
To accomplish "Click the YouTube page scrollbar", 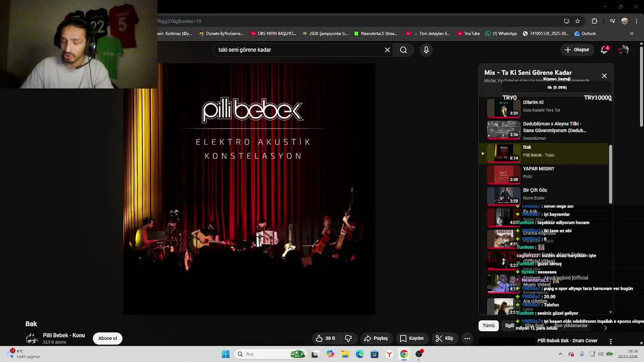I will [x=641, y=85].
